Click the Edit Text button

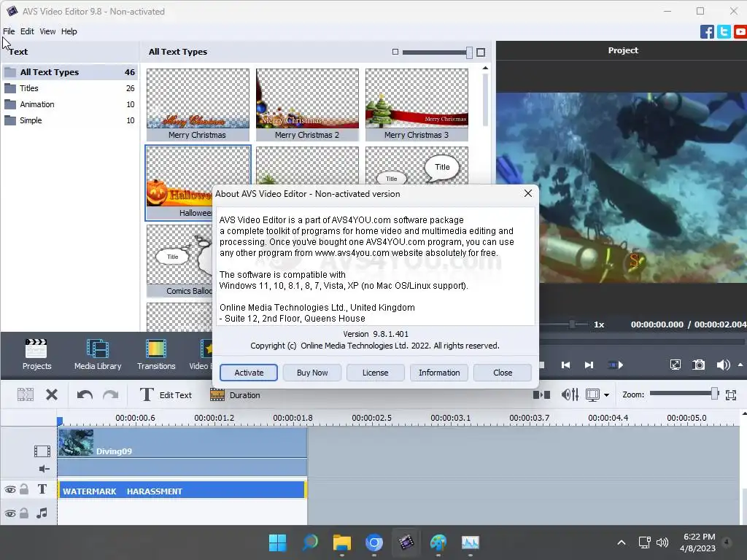coord(166,394)
